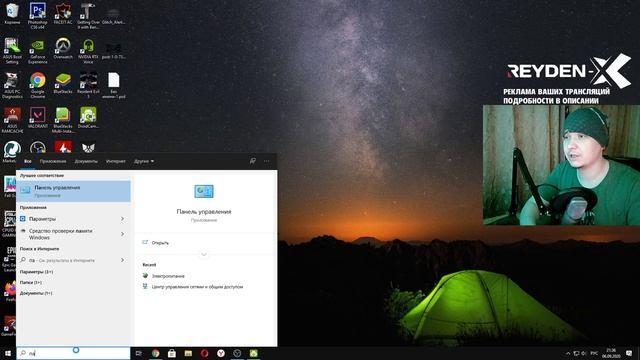Open Yandex browser from taskbar
The image size is (640, 360).
point(221,353)
